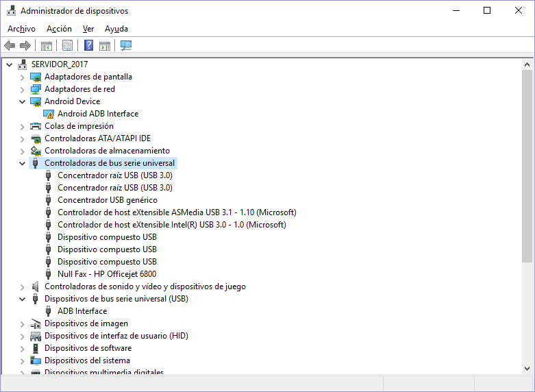
Task: Expand Colas de impresión
Action: coord(22,127)
